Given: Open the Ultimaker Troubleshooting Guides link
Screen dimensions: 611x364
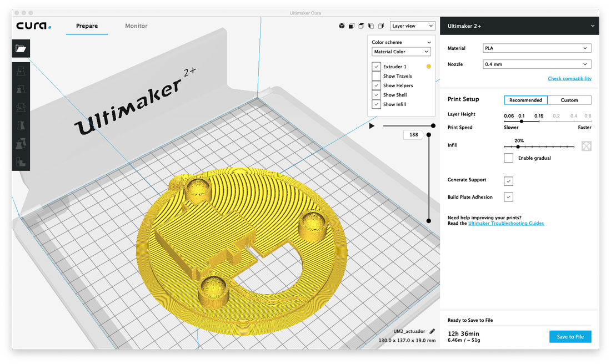Looking at the screenshot, I should [x=506, y=224].
